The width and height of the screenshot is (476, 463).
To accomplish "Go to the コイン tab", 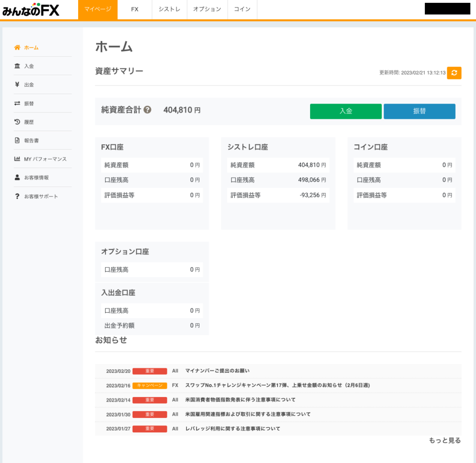I will [x=242, y=9].
